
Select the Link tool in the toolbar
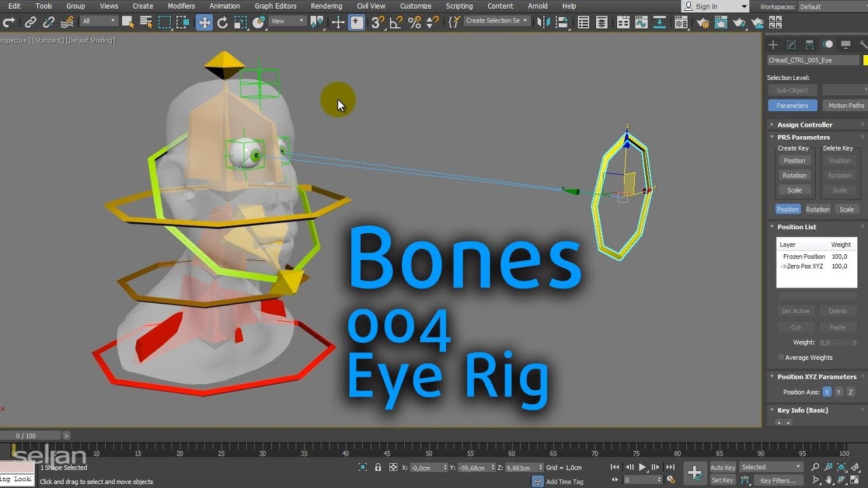(31, 22)
